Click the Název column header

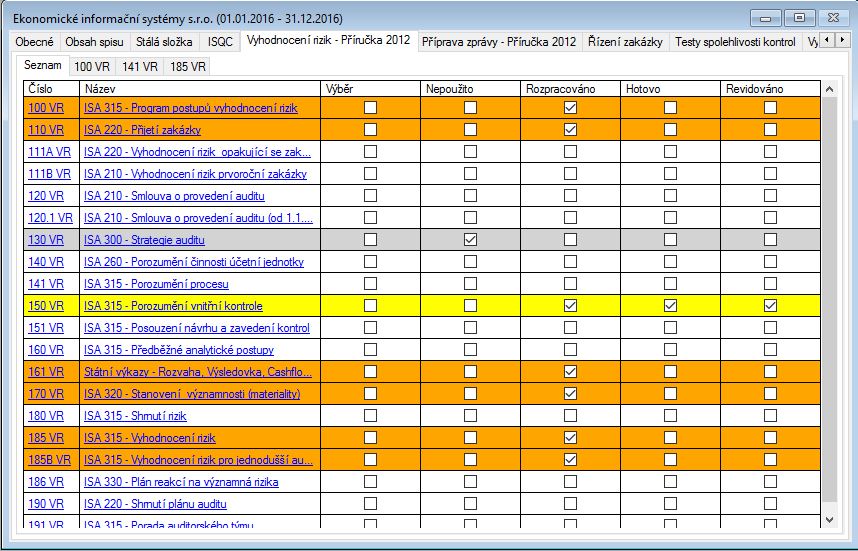click(200, 89)
